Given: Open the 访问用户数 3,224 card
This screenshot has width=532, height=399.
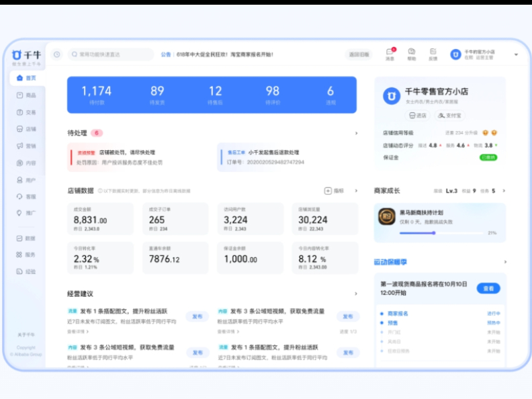Looking at the screenshot, I should (x=251, y=219).
